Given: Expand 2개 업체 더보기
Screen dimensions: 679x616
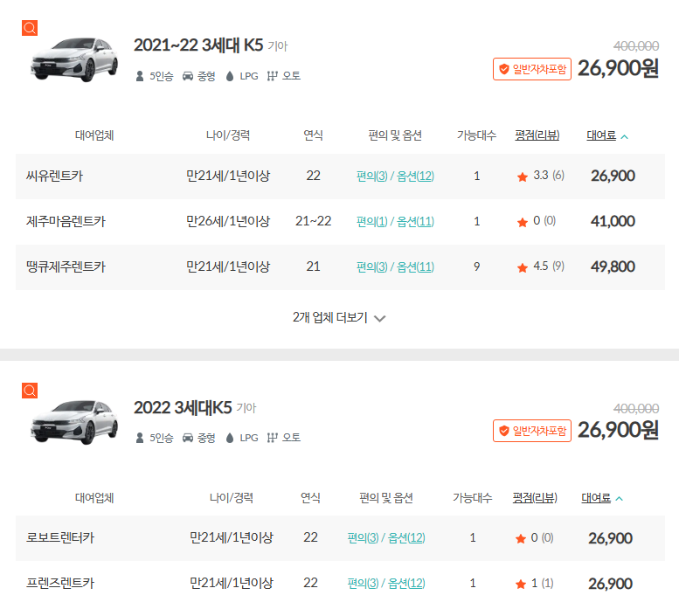Looking at the screenshot, I should (339, 318).
